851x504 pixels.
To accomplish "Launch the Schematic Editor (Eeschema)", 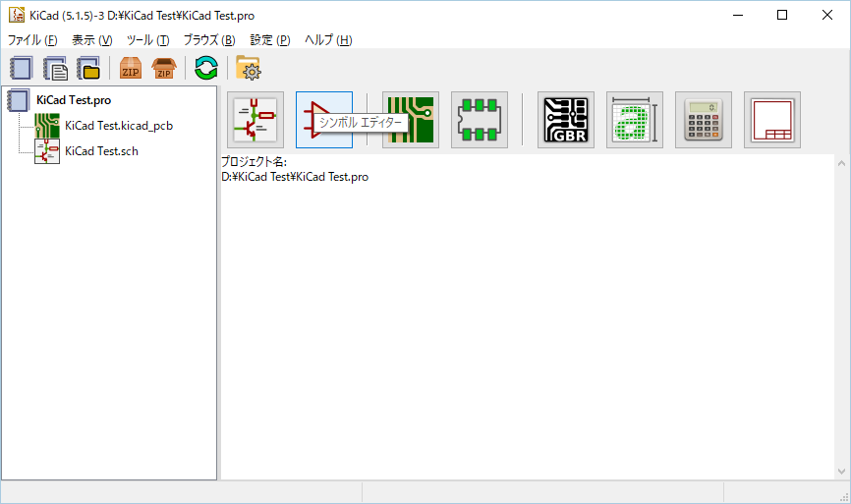I will pos(255,120).
